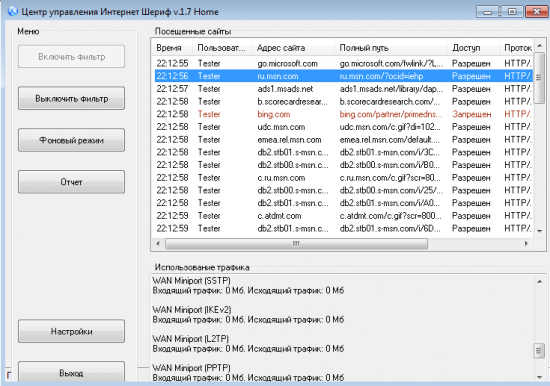
Task: Click the horizontal scrollbar right arrow
Action: 526,244
